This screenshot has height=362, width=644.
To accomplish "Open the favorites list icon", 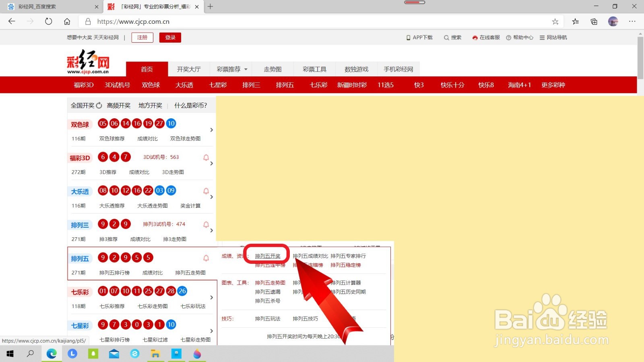I will tap(576, 22).
